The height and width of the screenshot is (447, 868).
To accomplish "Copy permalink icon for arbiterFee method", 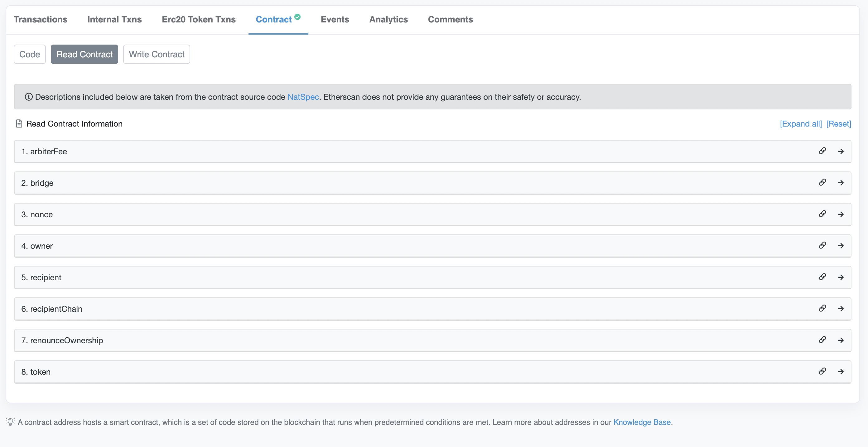I will pyautogui.click(x=822, y=151).
